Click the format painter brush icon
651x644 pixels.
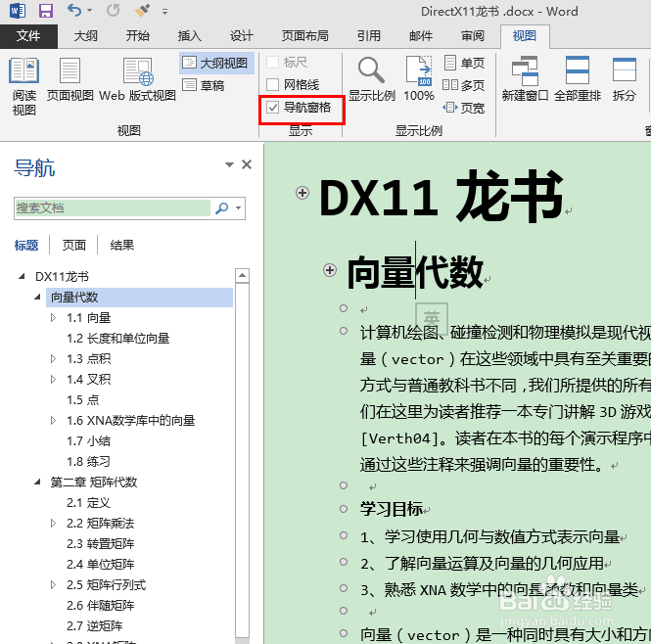[x=142, y=11]
